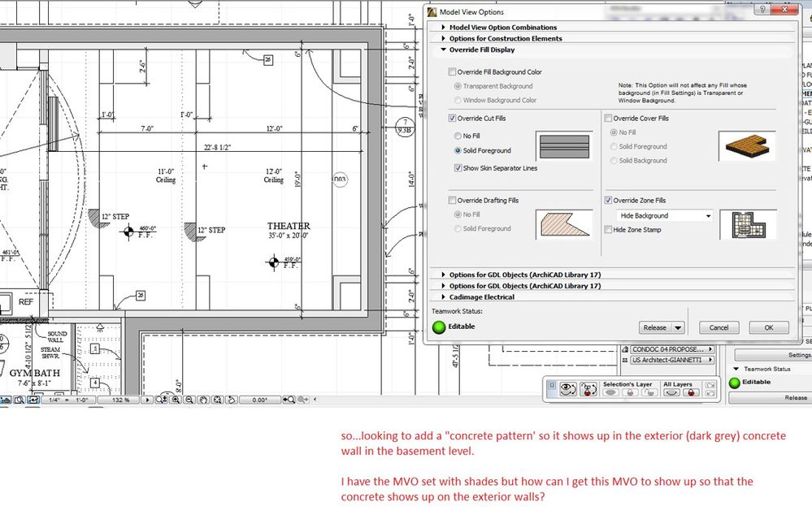Zoom out using the minus magnifier icon
The width and height of the screenshot is (812, 528).
pyautogui.click(x=189, y=400)
